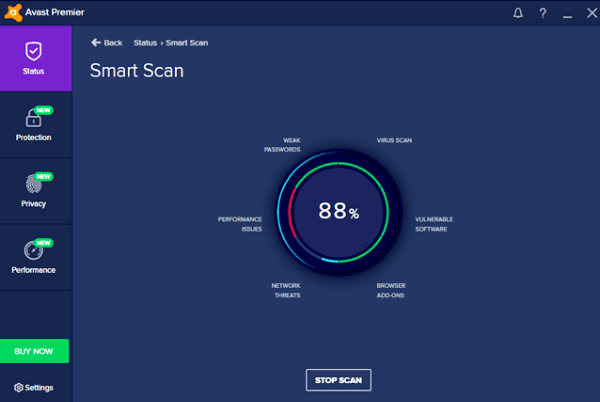Minimize the Avast Premier window
The height and width of the screenshot is (402, 600).
567,16
